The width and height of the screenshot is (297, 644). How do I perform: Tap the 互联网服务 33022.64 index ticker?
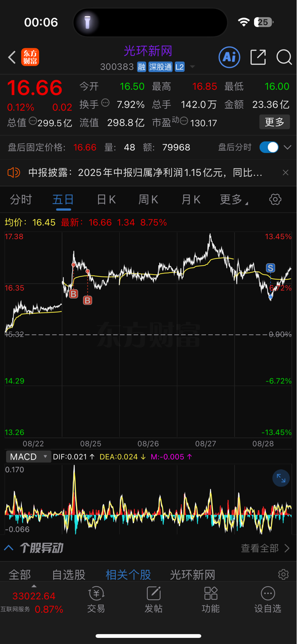pos(32,602)
